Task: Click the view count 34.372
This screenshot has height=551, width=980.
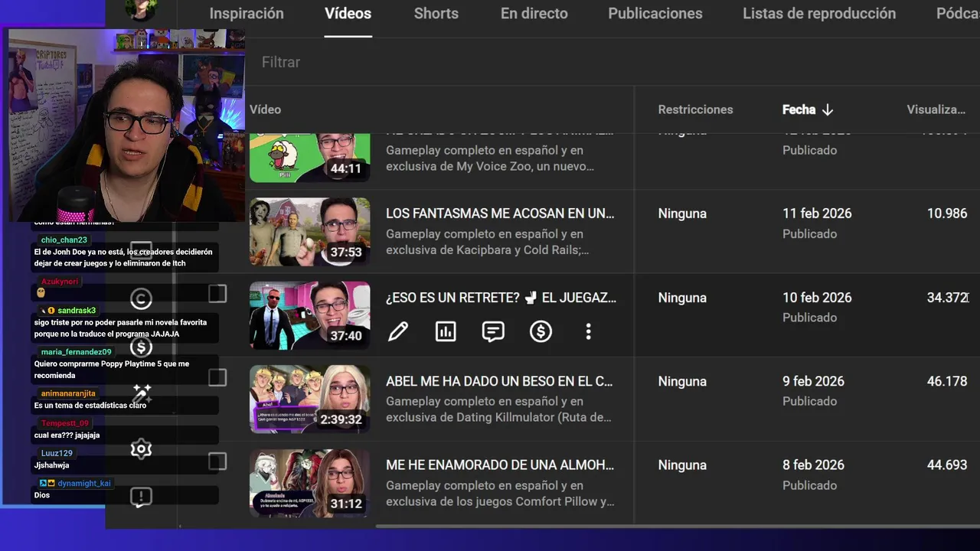Action: click(x=947, y=298)
